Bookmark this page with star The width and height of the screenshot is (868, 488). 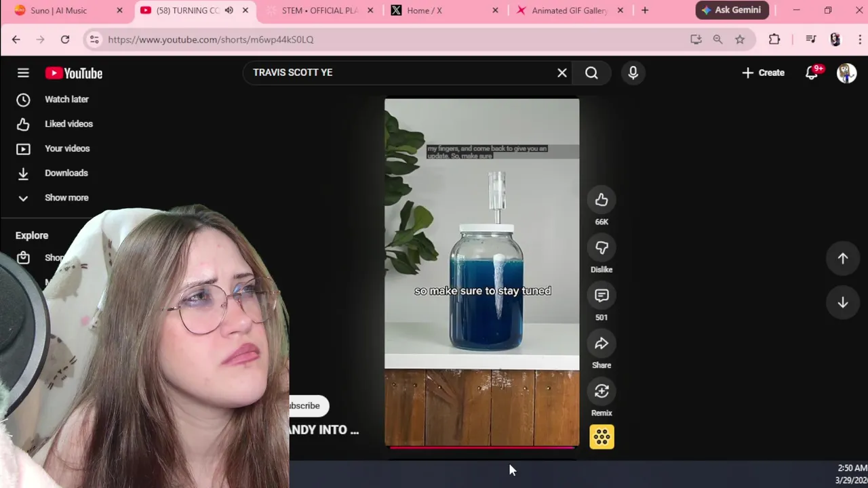click(740, 39)
